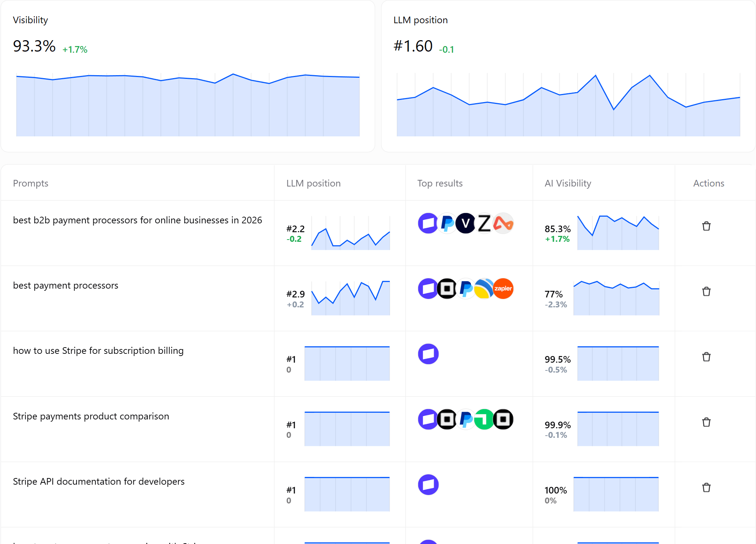Viewport: 756px width, 544px height.
Task: Click the PayPal logo in the b2b row
Action: point(447,223)
